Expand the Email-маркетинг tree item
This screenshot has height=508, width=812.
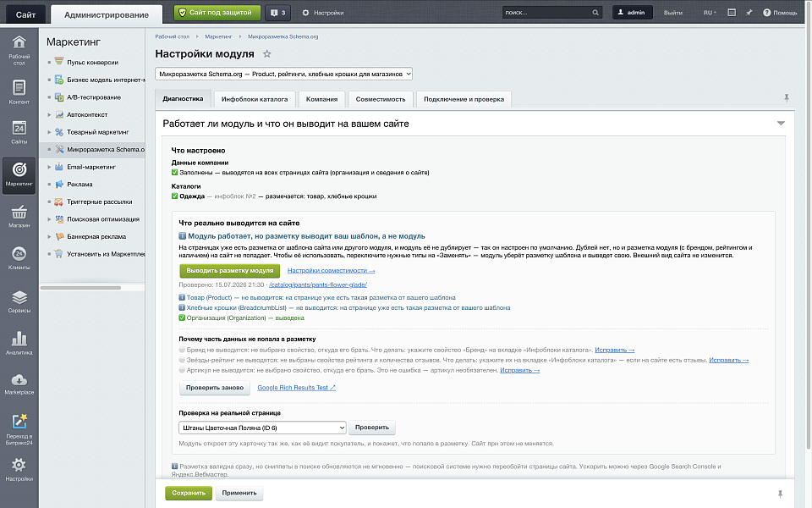pyautogui.click(x=49, y=167)
